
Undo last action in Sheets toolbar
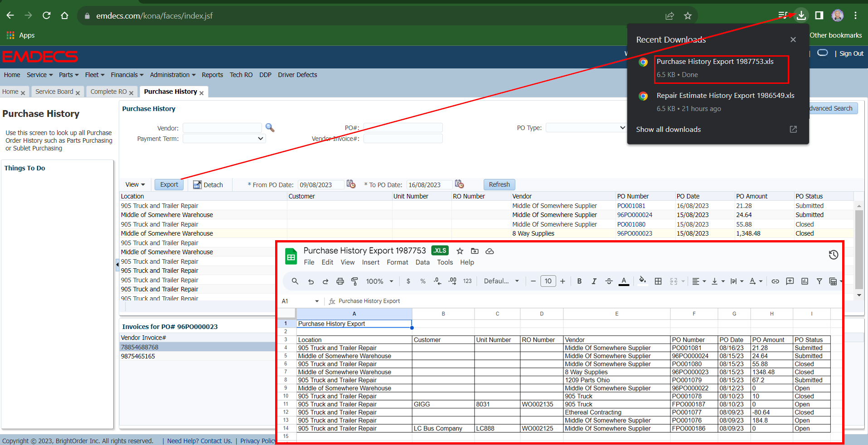(311, 281)
